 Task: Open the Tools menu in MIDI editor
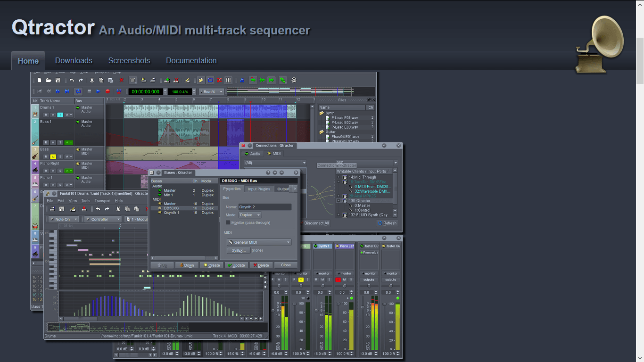(x=86, y=201)
